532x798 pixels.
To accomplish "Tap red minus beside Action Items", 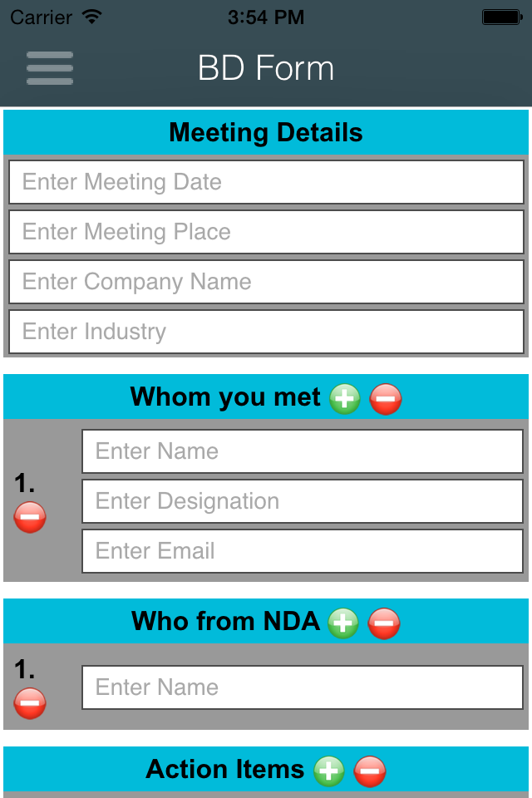I will [x=370, y=771].
